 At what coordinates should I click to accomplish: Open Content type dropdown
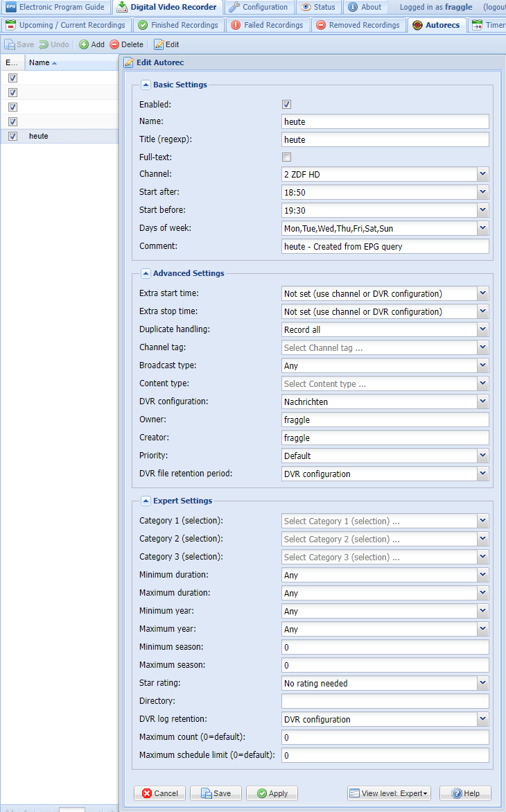[x=482, y=383]
